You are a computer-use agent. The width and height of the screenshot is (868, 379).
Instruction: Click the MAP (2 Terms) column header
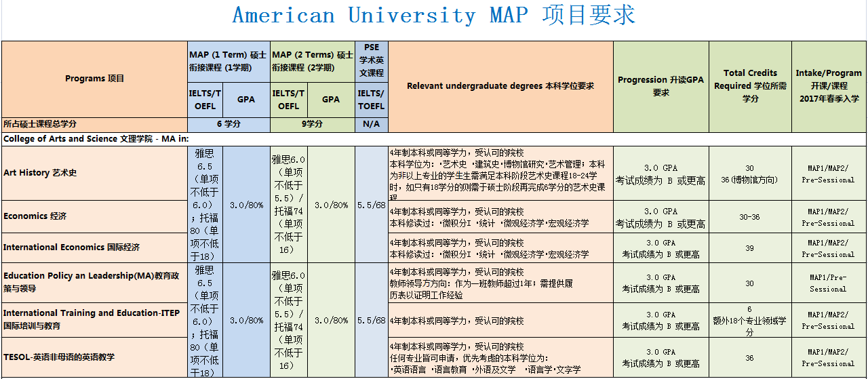[312, 61]
